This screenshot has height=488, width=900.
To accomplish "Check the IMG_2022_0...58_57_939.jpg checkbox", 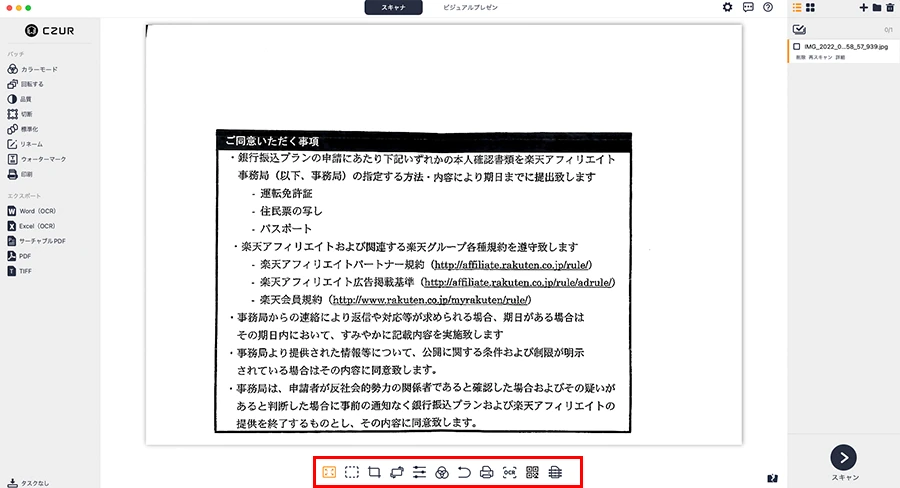I will coord(797,47).
